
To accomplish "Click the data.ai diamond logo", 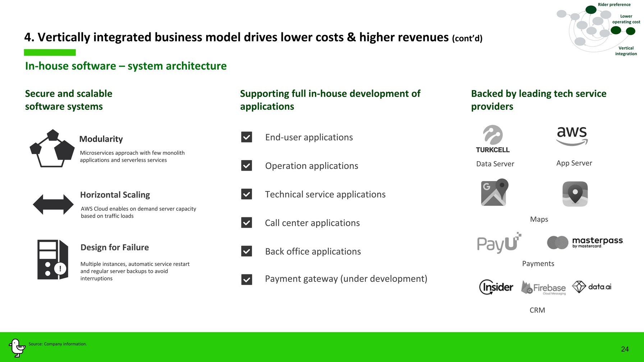I will [592, 287].
